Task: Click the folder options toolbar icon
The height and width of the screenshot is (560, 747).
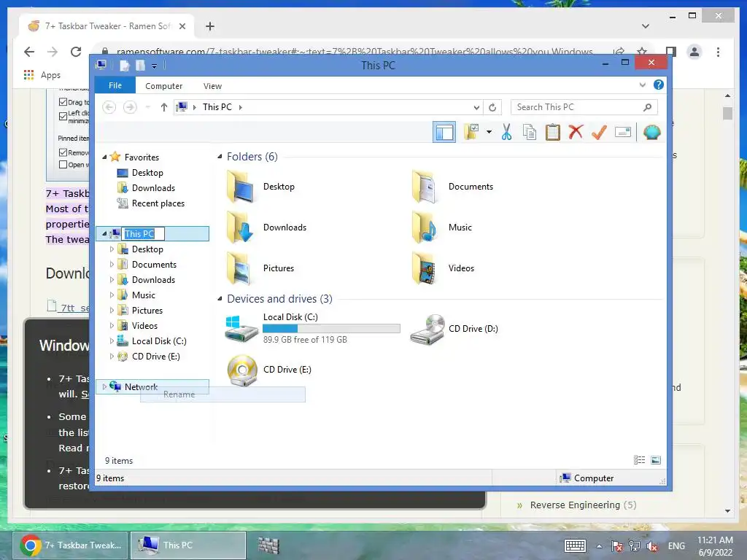Action: [471, 132]
